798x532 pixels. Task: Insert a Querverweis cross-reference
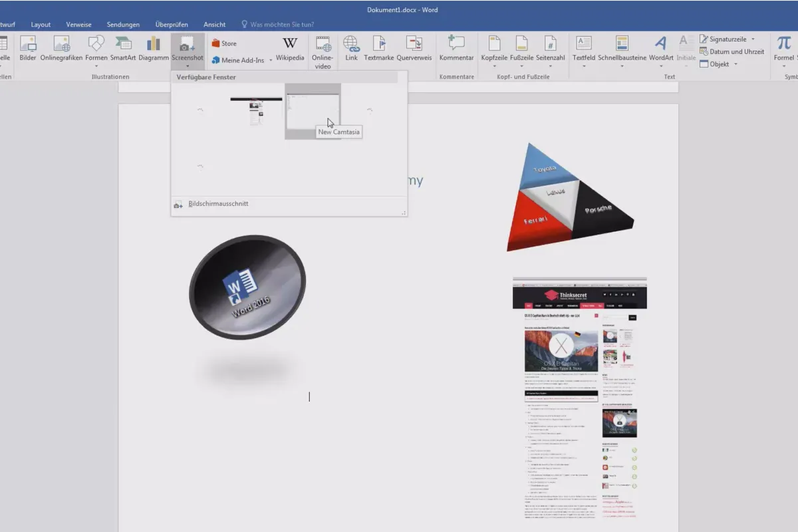point(414,49)
